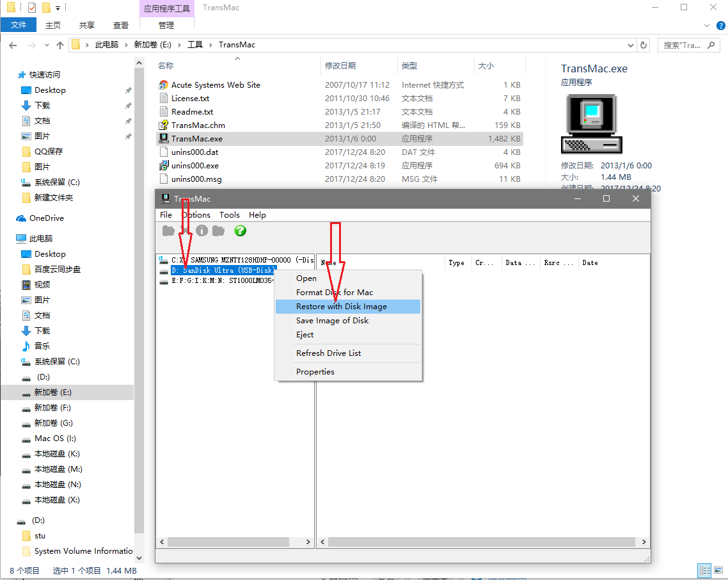The width and height of the screenshot is (728, 580).
Task: Open the 文件 ribbon tab
Action: point(19,24)
